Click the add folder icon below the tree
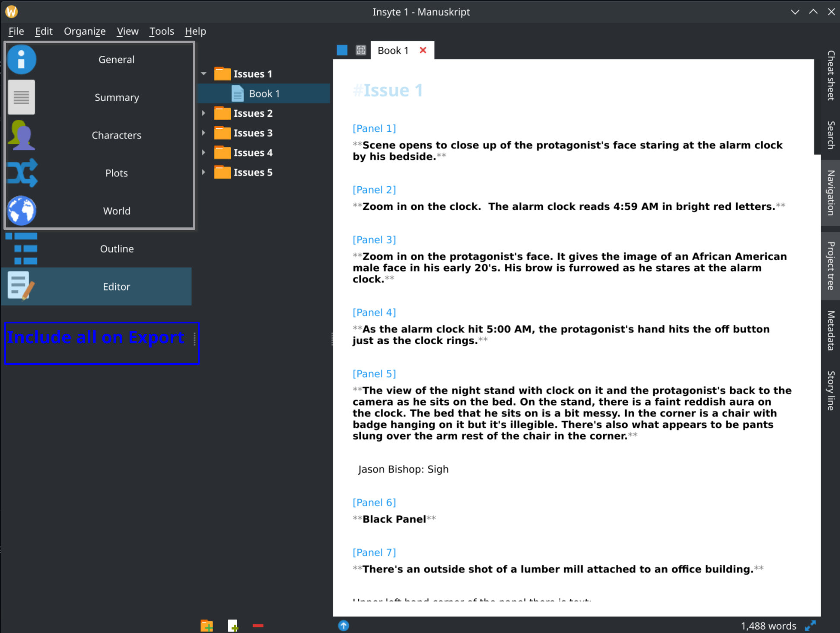This screenshot has width=840, height=633. pyautogui.click(x=207, y=626)
